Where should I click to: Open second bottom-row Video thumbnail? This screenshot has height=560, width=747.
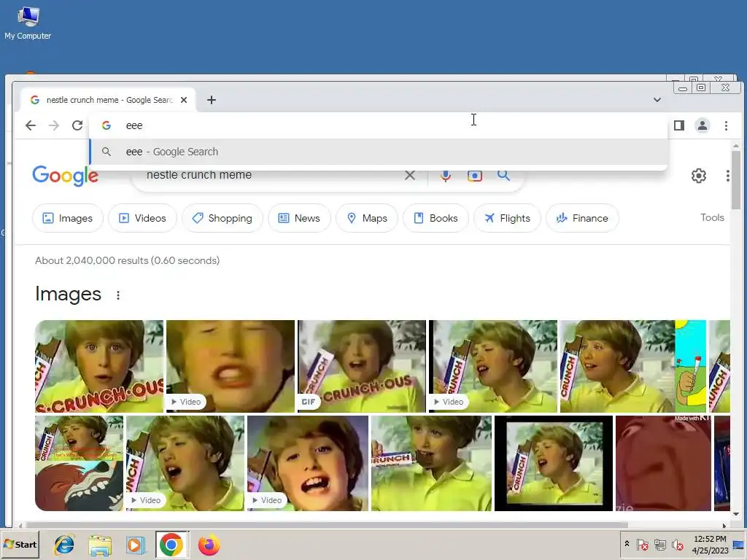tap(185, 463)
